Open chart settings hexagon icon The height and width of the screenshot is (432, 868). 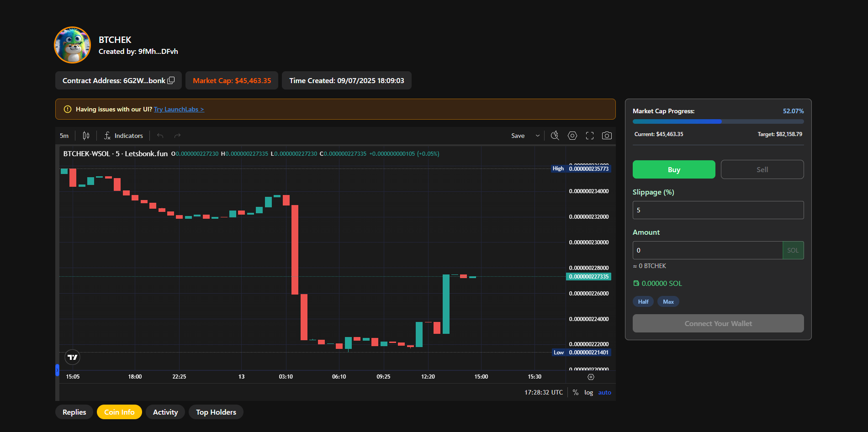[x=572, y=136]
